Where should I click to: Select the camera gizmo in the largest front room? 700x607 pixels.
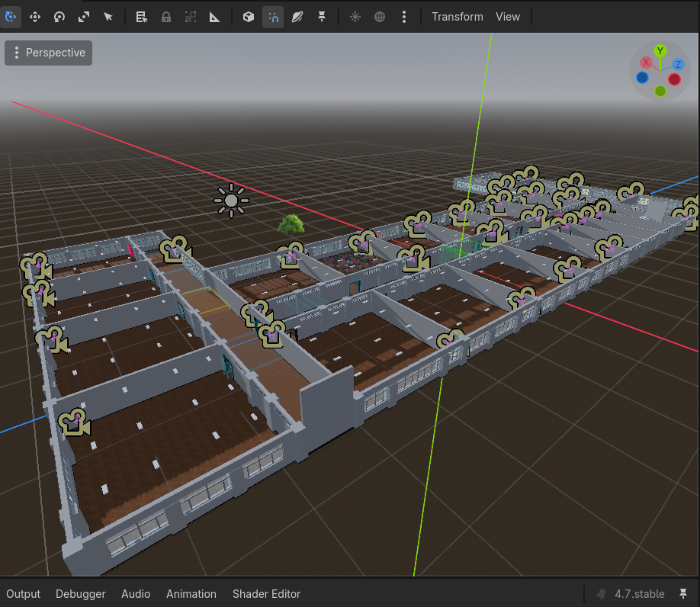[x=75, y=422]
